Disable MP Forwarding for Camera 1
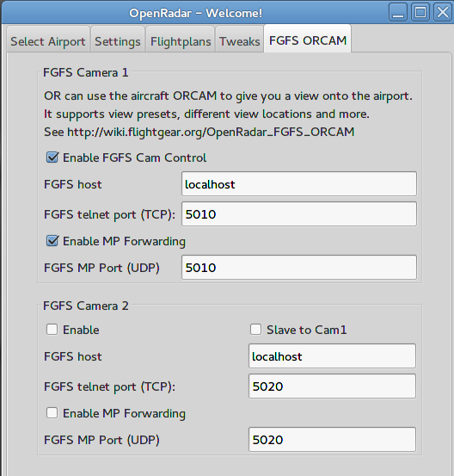 click(52, 241)
